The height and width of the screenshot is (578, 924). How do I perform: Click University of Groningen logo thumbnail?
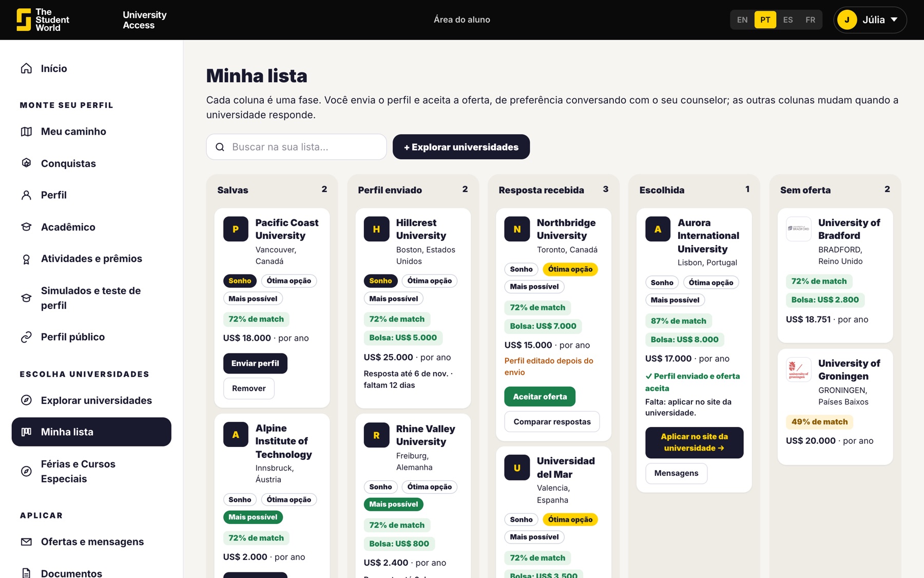(799, 369)
